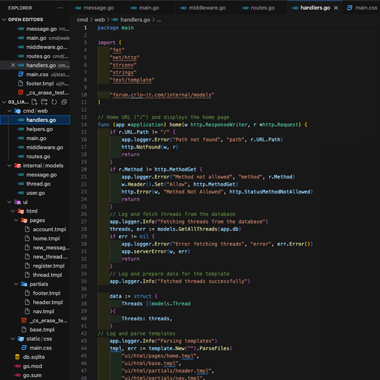Screen dimensions: 380x380
Task: Click line number 14 in gutter
Action: (84, 125)
